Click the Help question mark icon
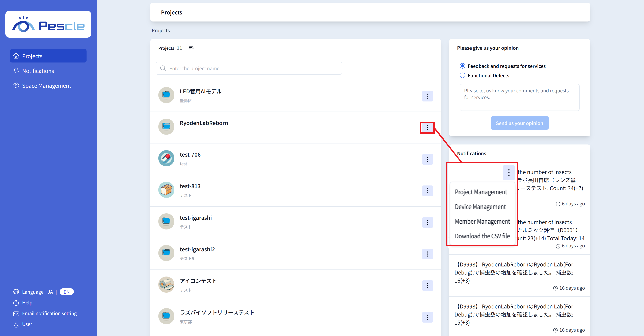The height and width of the screenshot is (336, 644). point(16,303)
